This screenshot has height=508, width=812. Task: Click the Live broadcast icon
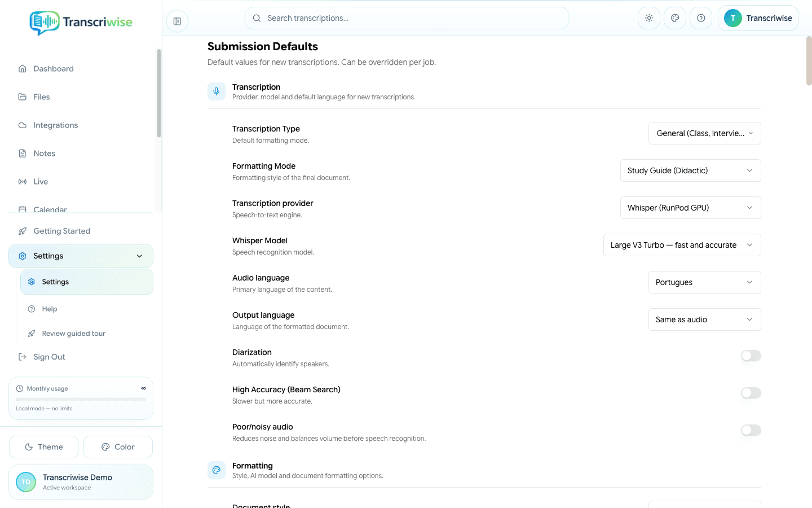coord(23,182)
